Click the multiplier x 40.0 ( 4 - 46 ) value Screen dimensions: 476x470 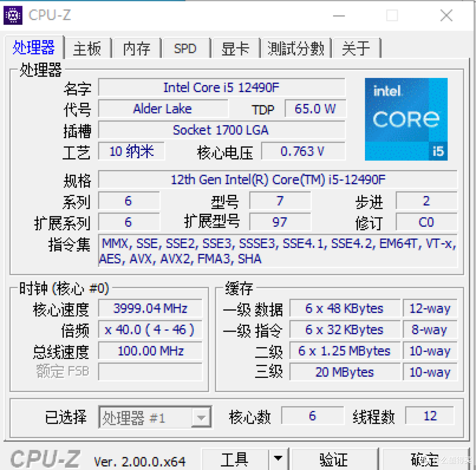[150, 329]
